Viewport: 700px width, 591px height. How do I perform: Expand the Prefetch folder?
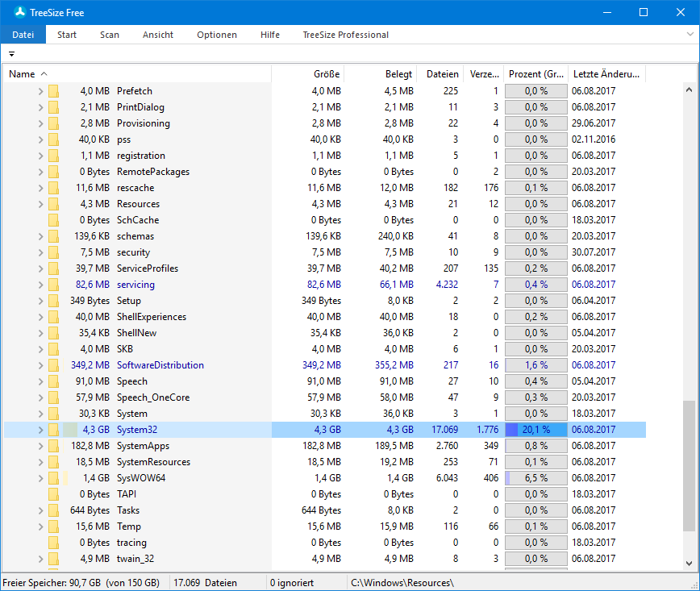pos(40,91)
